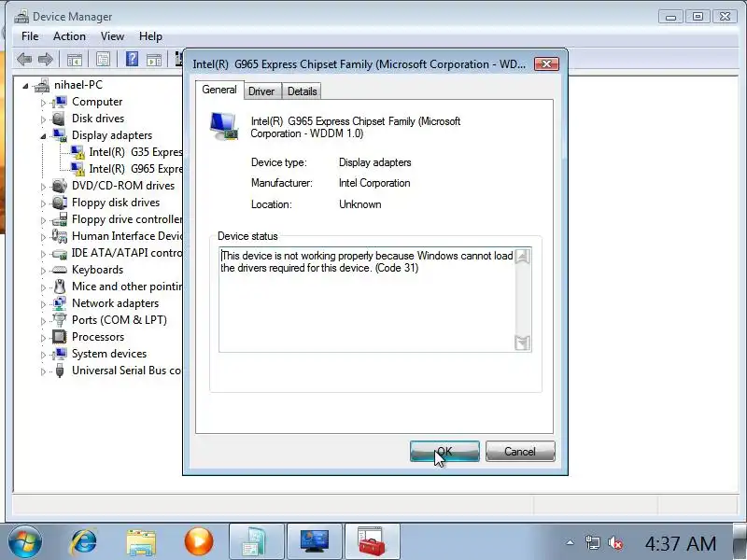
Task: Confirm the dialog with OK
Action: (x=444, y=451)
